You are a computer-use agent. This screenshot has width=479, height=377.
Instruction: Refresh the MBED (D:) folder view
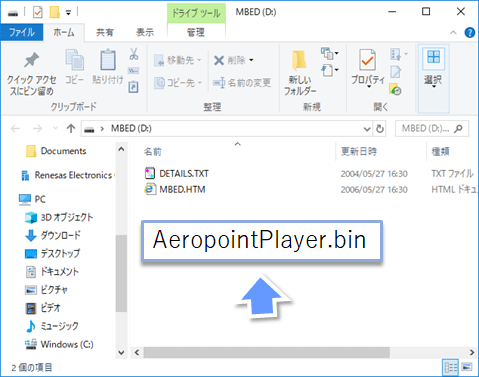point(380,129)
